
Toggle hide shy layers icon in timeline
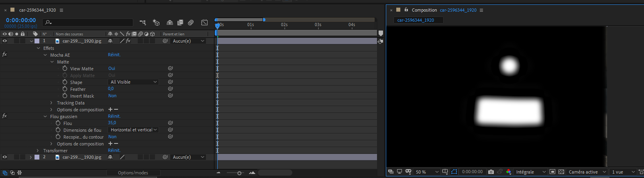point(170,23)
